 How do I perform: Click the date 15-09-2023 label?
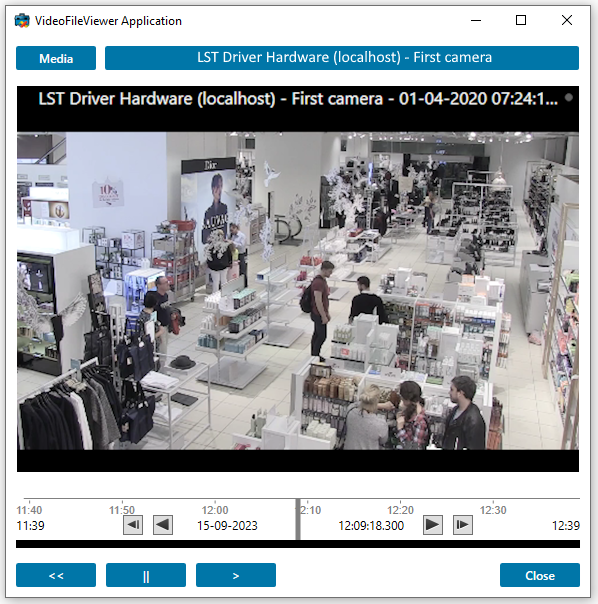click(227, 526)
